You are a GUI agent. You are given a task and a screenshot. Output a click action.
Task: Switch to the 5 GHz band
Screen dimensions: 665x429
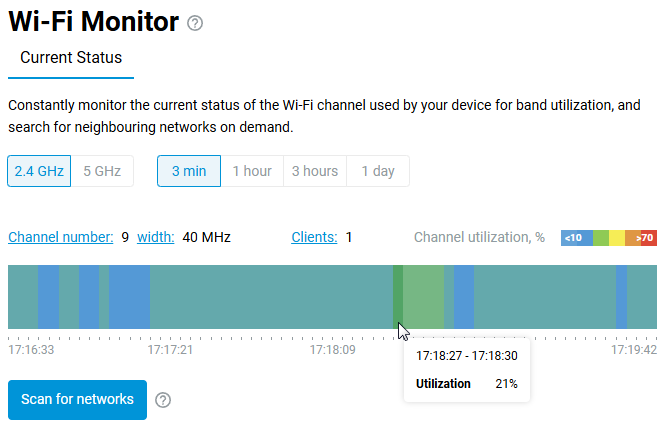pyautogui.click(x=102, y=171)
